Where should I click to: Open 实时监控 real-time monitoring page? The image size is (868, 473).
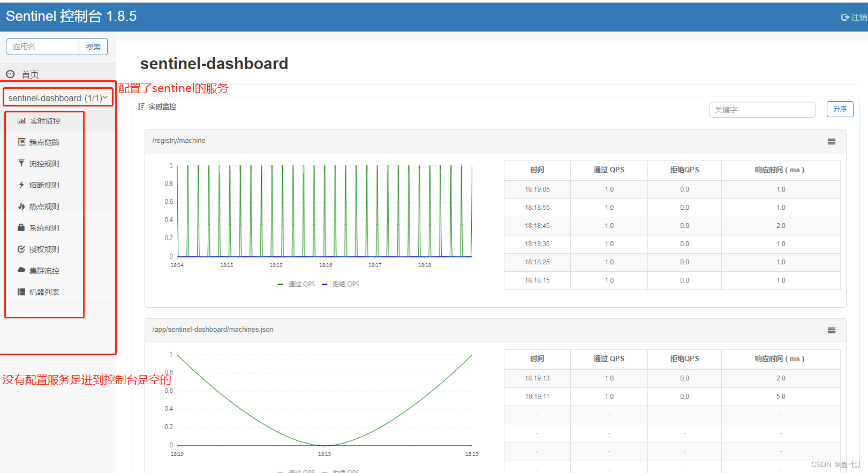45,121
